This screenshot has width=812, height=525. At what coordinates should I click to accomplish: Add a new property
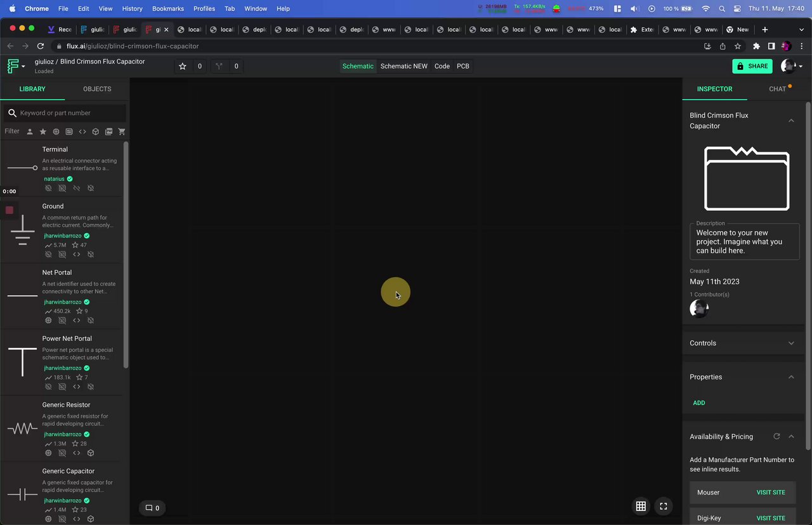(x=699, y=403)
